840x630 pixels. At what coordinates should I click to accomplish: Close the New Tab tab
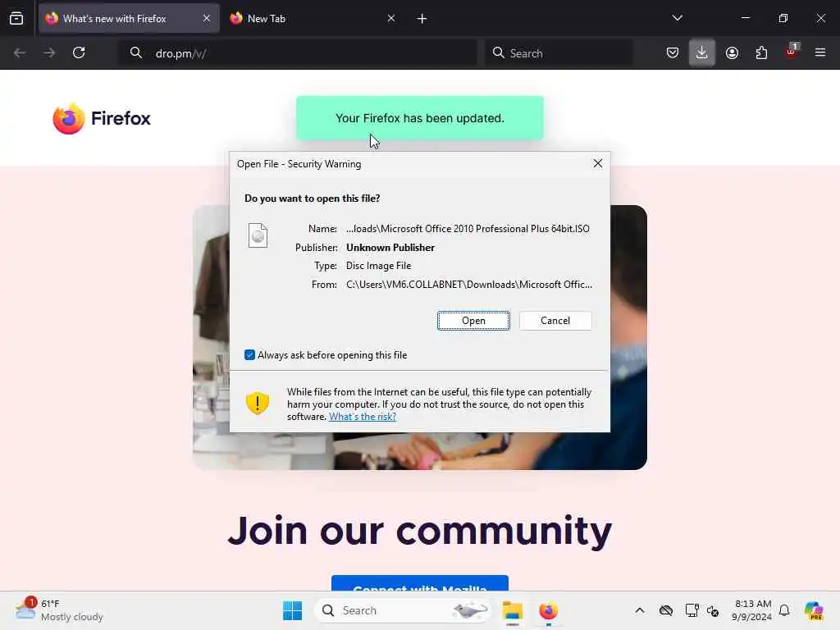pyautogui.click(x=391, y=18)
